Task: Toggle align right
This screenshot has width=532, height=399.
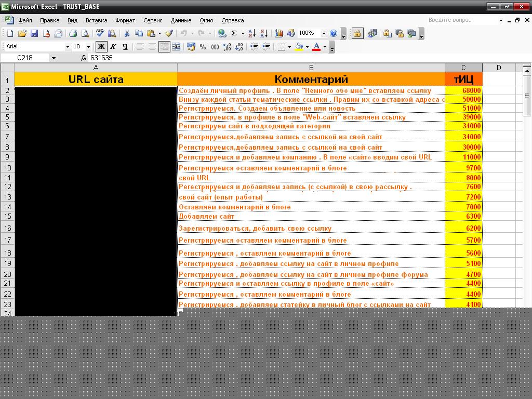Action: point(164,46)
